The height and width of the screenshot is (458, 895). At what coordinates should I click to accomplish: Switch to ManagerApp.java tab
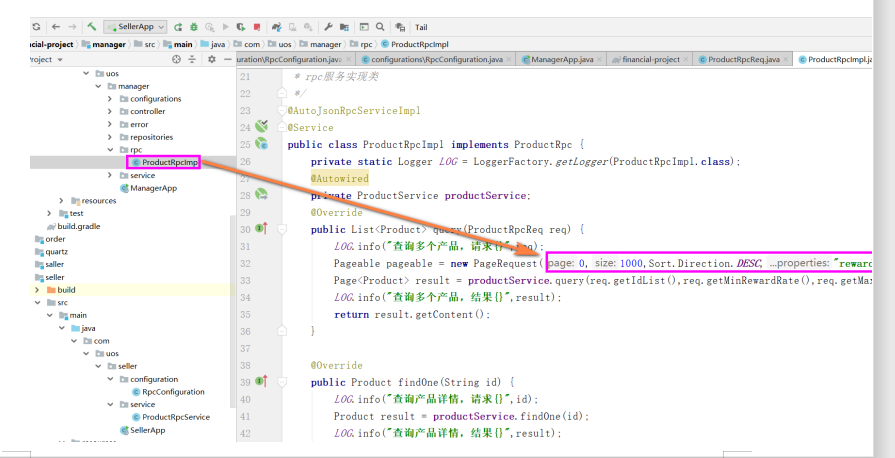pyautogui.click(x=562, y=59)
